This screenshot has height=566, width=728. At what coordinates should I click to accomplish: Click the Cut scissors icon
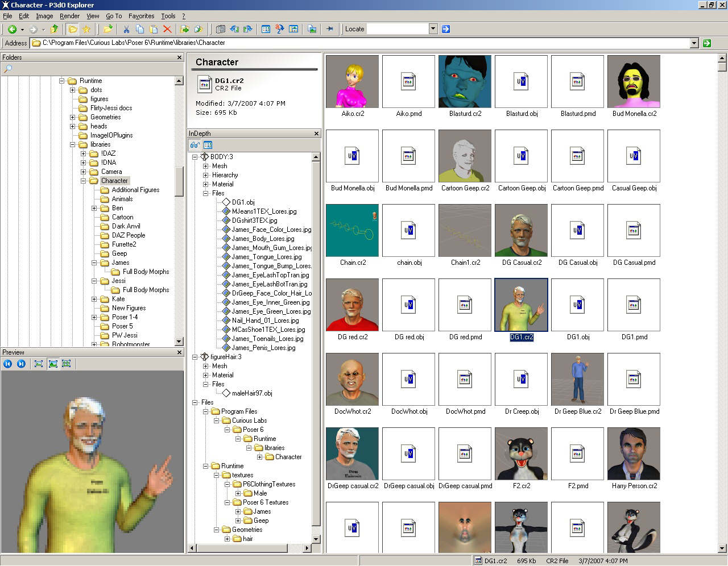pyautogui.click(x=126, y=29)
